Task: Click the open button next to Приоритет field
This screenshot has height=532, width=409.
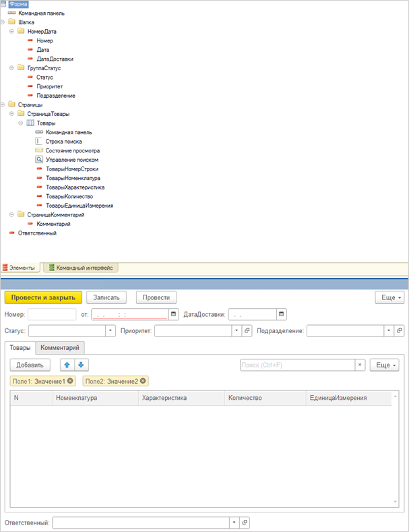Action: coord(247,331)
